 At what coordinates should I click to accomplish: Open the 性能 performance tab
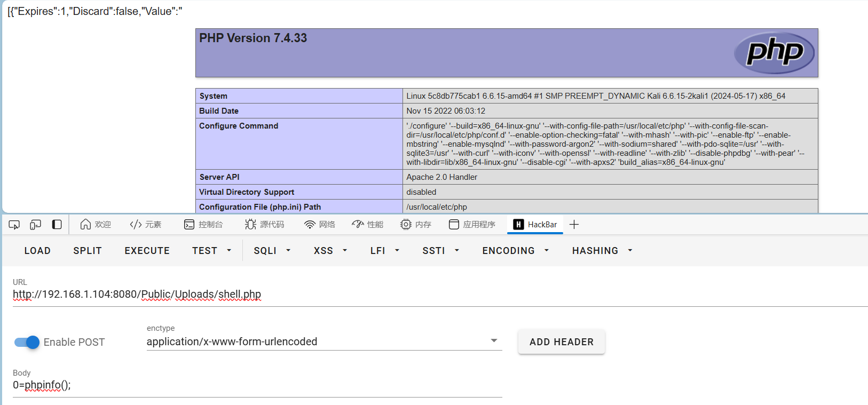368,225
